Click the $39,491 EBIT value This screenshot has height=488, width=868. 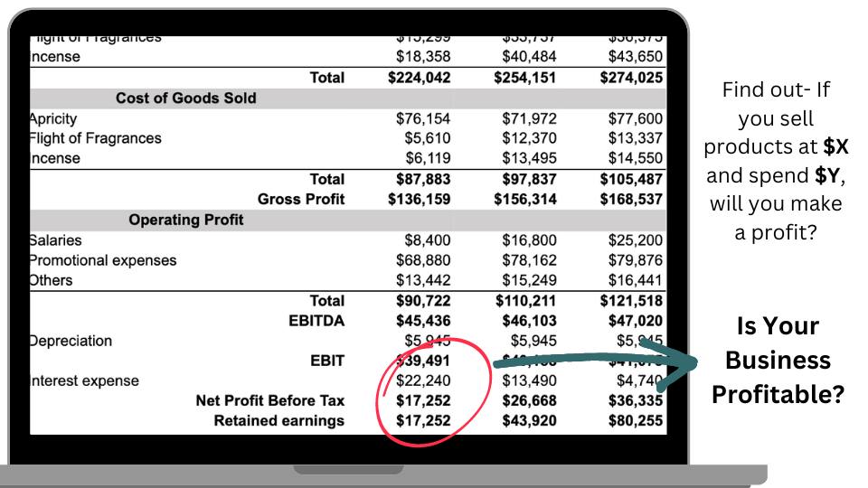423,361
